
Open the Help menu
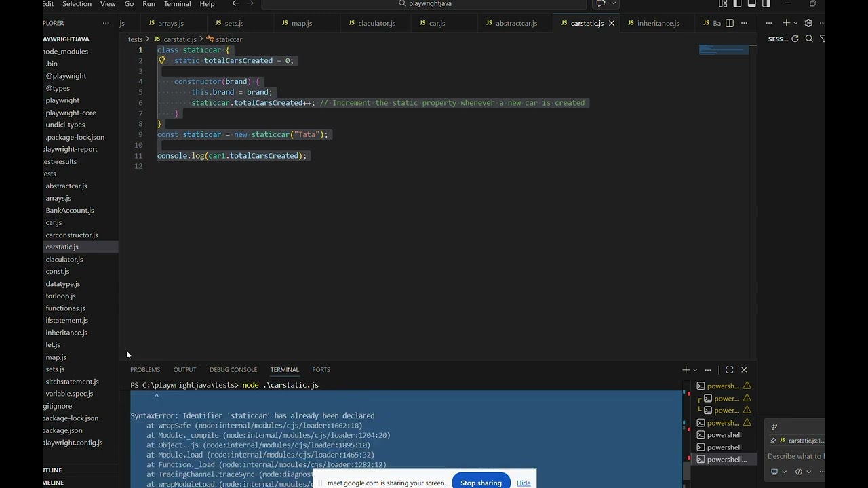[207, 4]
